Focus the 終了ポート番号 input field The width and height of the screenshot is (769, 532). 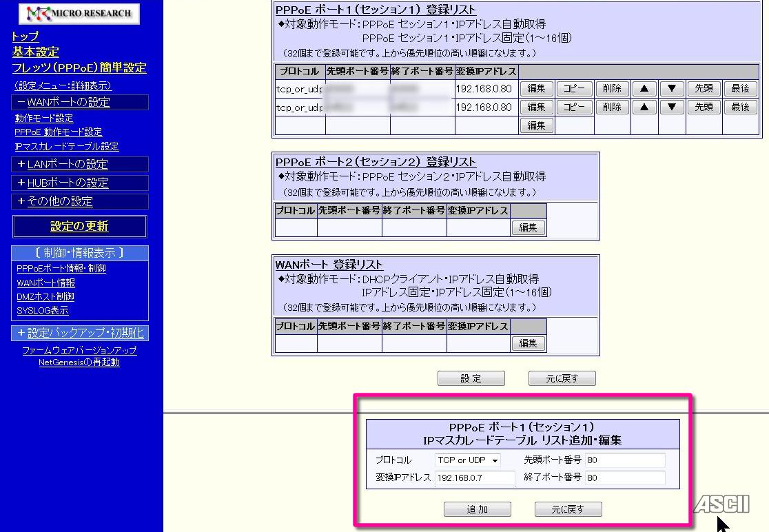pyautogui.click(x=625, y=478)
